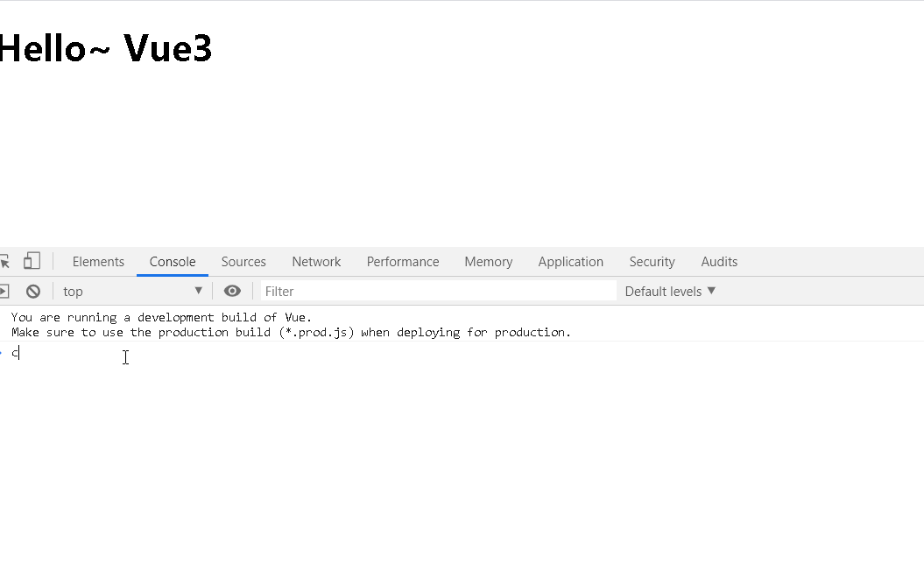View the Security tab
The image size is (924, 564).
tap(652, 261)
